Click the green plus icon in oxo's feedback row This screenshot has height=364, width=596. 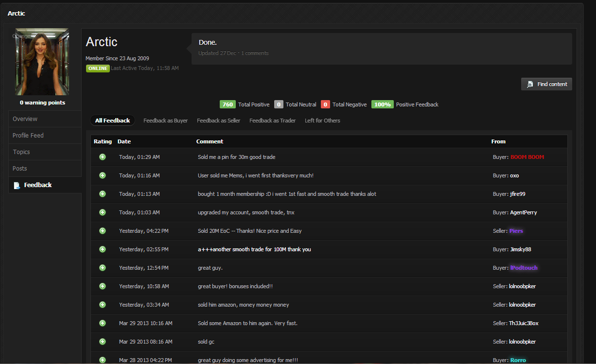coord(103,175)
